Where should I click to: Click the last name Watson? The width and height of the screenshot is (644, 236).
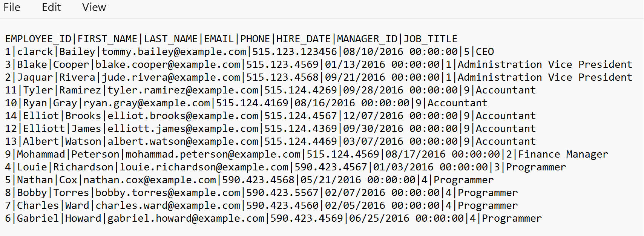tap(84, 141)
